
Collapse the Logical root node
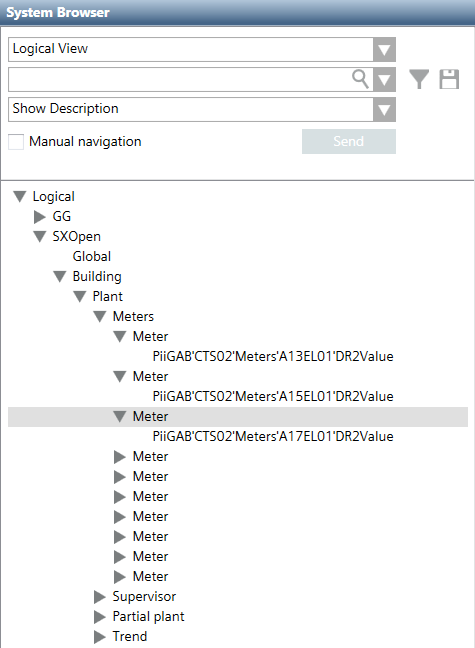click(19, 196)
